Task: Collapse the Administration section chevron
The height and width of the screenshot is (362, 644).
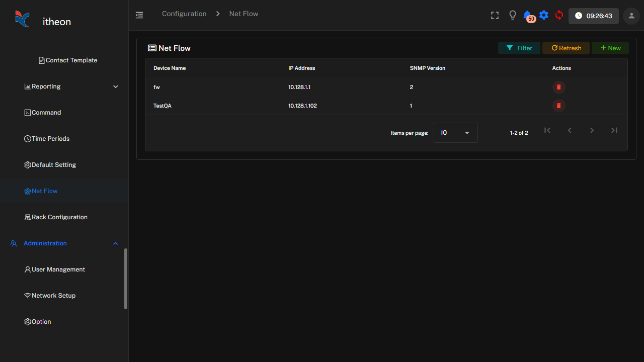Action: 116,243
